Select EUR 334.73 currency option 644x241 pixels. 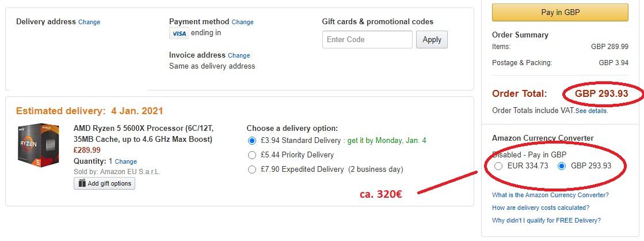[x=498, y=166]
